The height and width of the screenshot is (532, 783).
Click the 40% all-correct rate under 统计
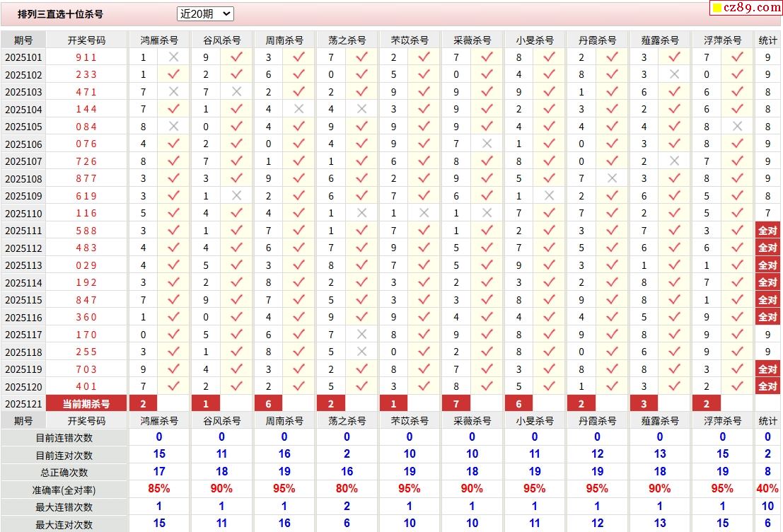(767, 489)
